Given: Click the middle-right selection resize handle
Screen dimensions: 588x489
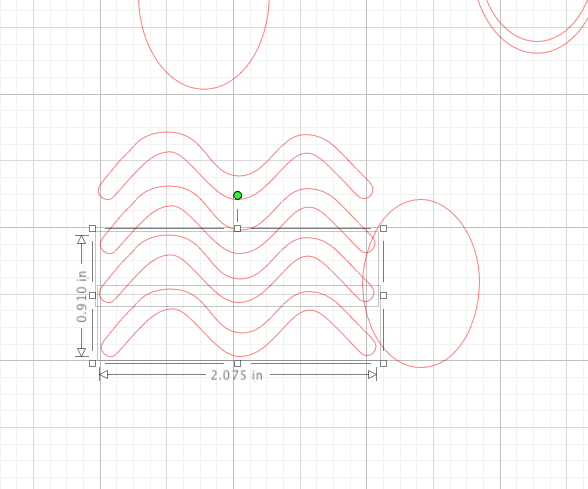Looking at the screenshot, I should point(383,296).
